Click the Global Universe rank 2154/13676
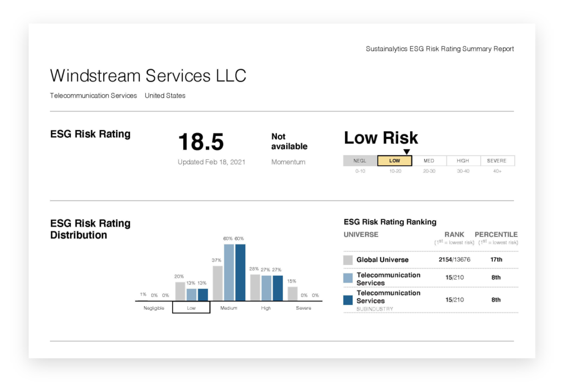The height and width of the screenshot is (392, 564). coord(454,260)
